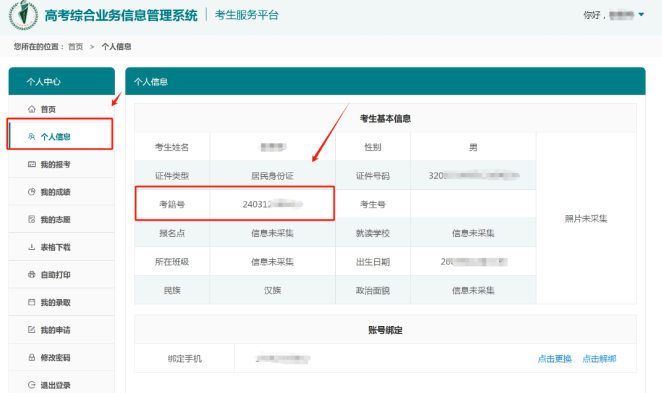This screenshot has height=393, width=662.
Task: Click the 民族 value 汉族
Action: (272, 290)
